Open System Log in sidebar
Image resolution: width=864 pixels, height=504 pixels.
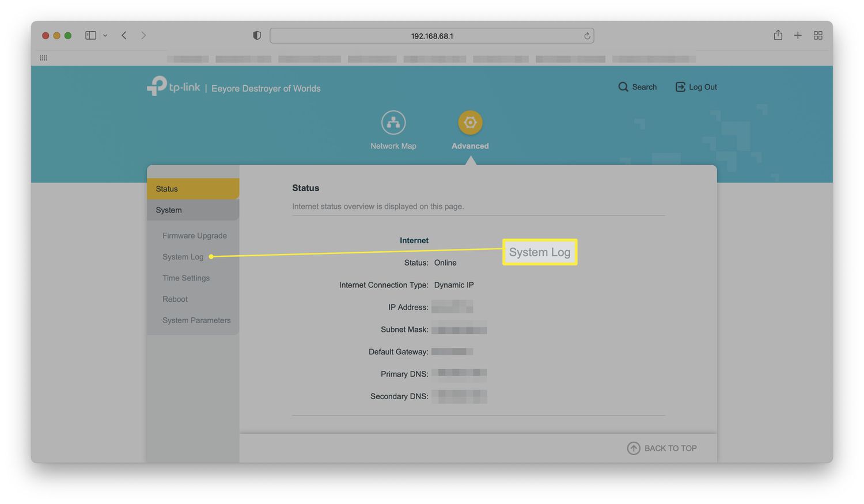(183, 257)
